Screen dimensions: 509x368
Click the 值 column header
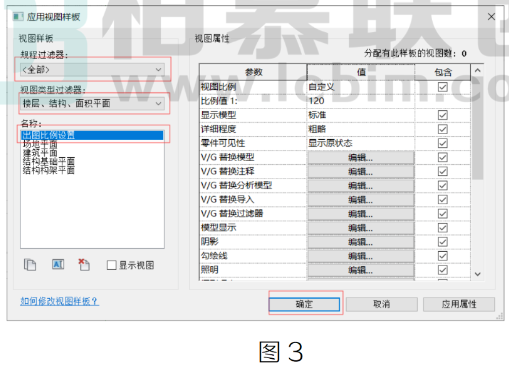[361, 72]
